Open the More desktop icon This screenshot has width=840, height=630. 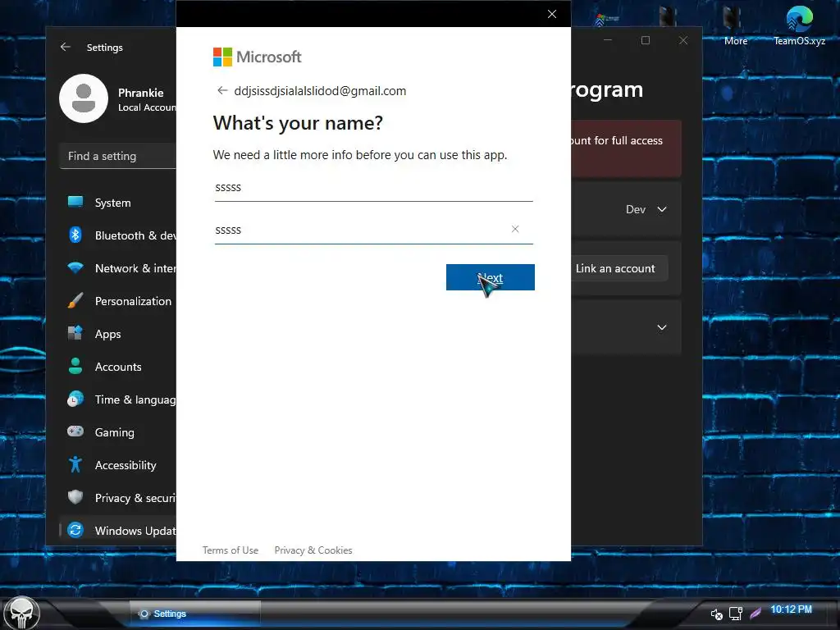click(x=736, y=25)
